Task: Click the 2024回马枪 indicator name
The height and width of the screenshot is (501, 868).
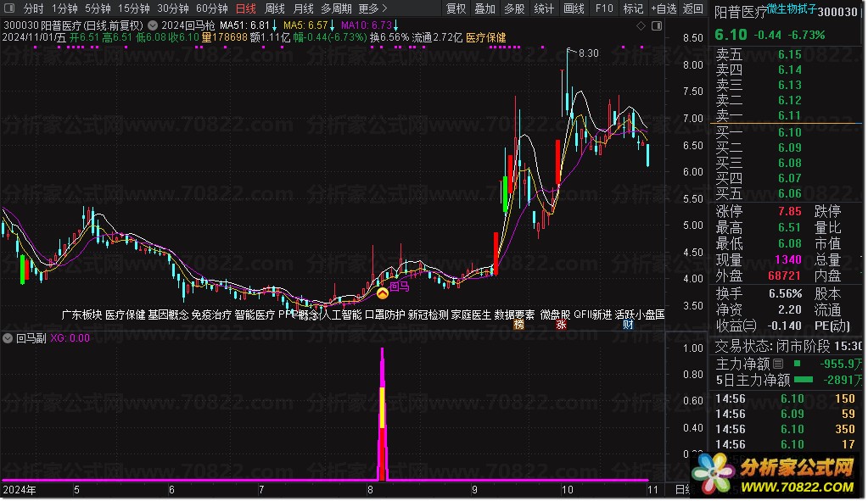Action: tap(188, 25)
